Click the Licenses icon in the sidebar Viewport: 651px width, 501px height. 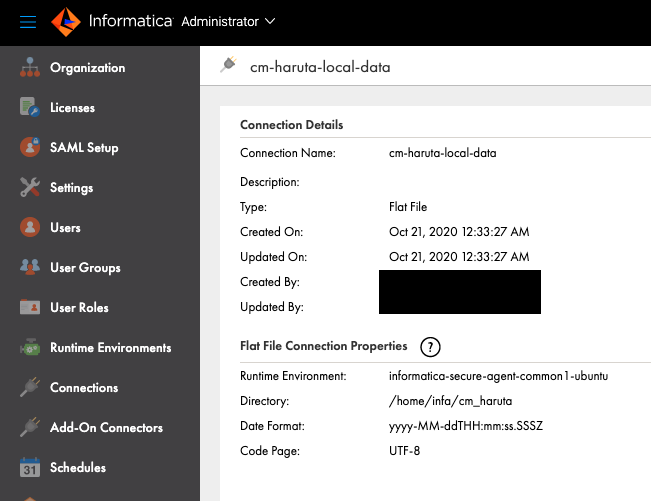tap(30, 107)
